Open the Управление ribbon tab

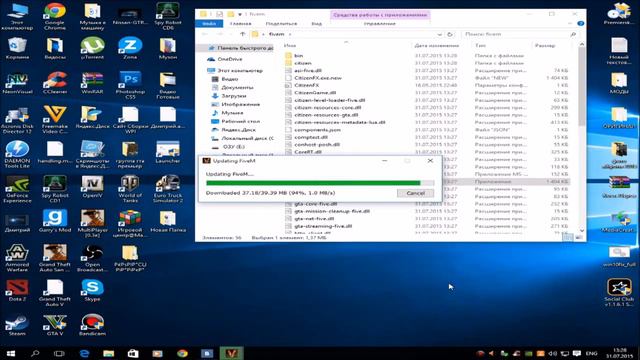(x=380, y=24)
